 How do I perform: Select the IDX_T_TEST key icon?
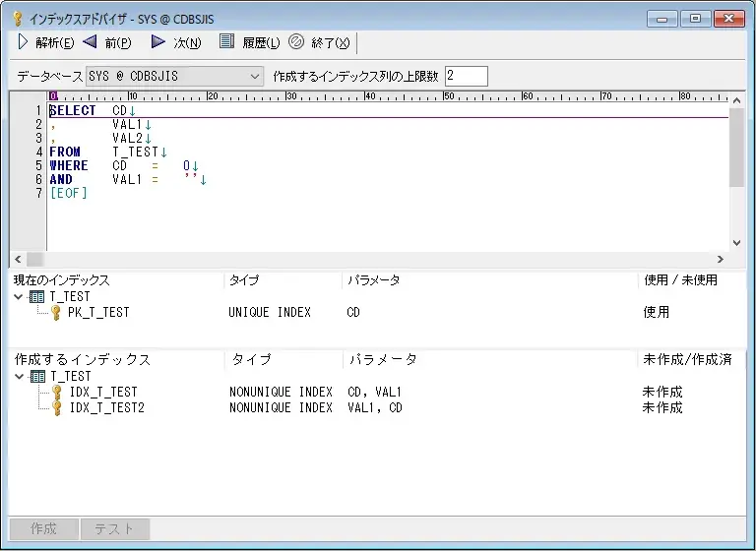(56, 393)
